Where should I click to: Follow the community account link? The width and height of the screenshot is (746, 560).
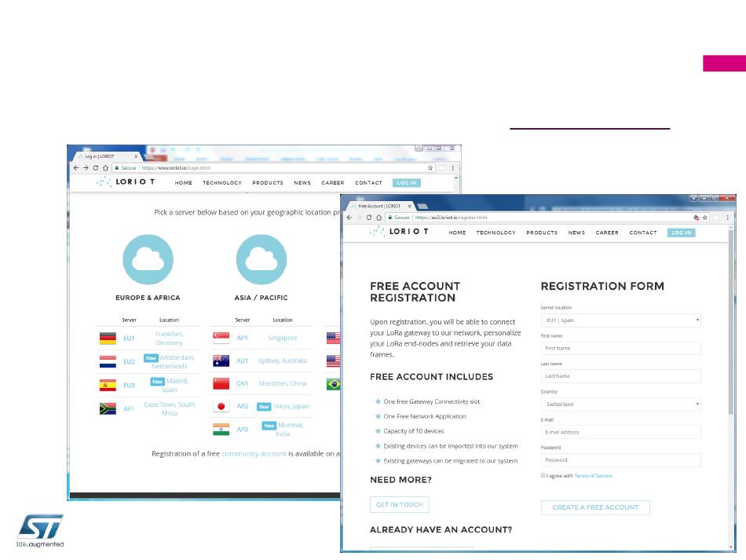(x=254, y=454)
